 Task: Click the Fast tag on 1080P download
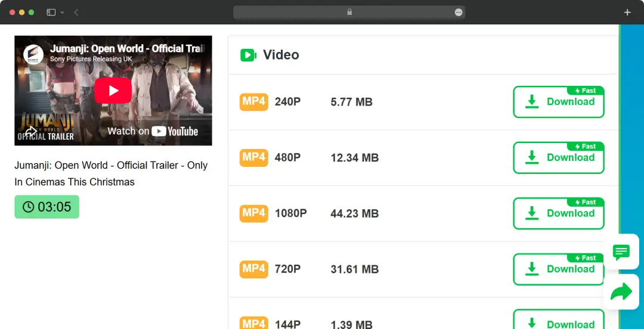(x=586, y=203)
